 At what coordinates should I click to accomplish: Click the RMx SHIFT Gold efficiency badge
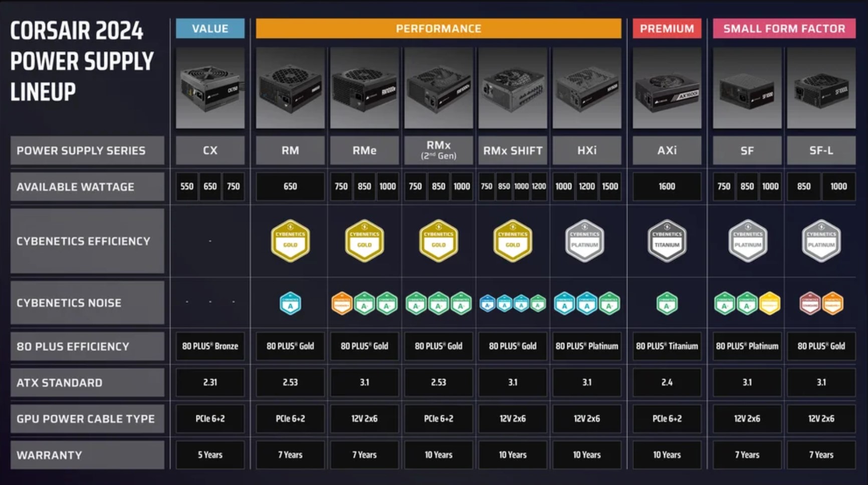tap(513, 241)
